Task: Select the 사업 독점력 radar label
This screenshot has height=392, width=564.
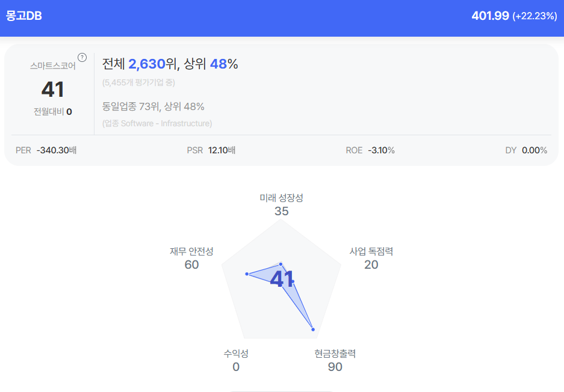Action: pyautogui.click(x=371, y=251)
